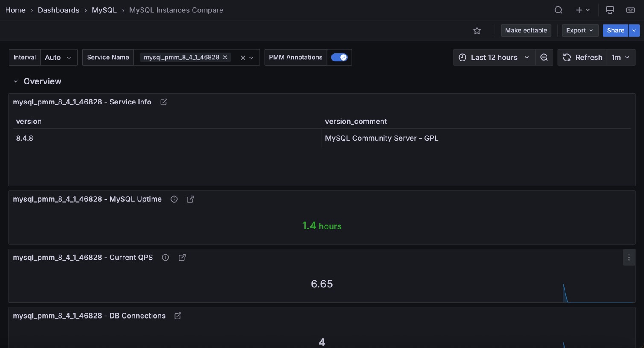Viewport: 644px width, 348px height.
Task: Show MySQL Uptime panel info icon
Action: (x=174, y=199)
